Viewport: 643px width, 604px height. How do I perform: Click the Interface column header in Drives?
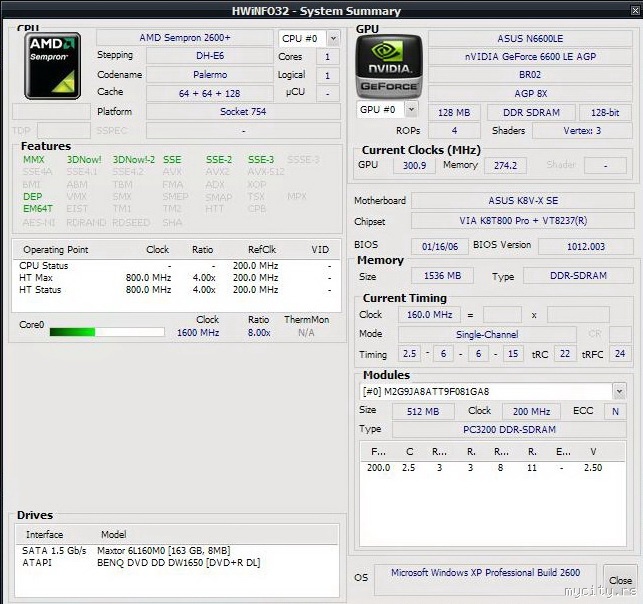point(45,535)
